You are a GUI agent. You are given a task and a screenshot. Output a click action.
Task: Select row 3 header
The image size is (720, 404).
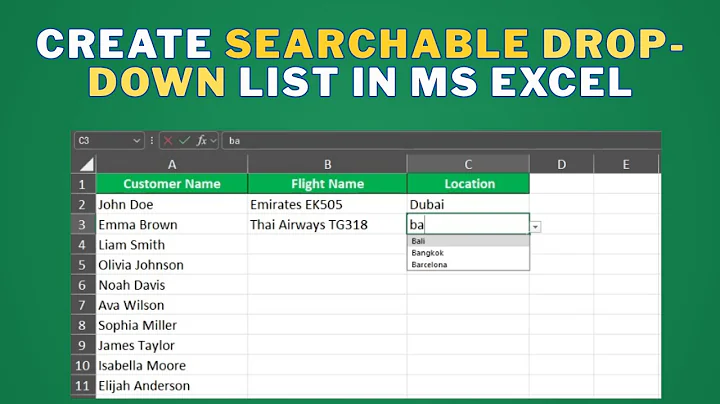83,224
